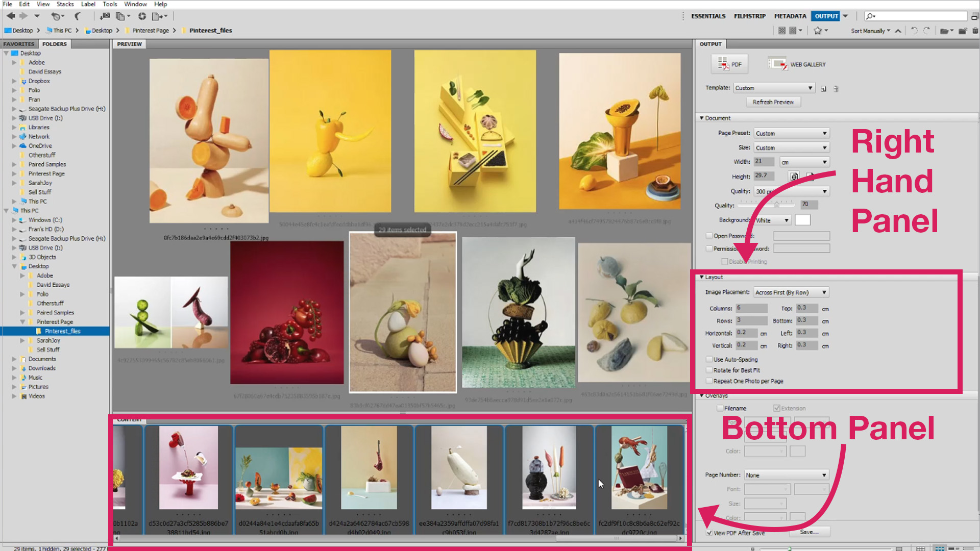Click the Save... button

click(x=810, y=532)
